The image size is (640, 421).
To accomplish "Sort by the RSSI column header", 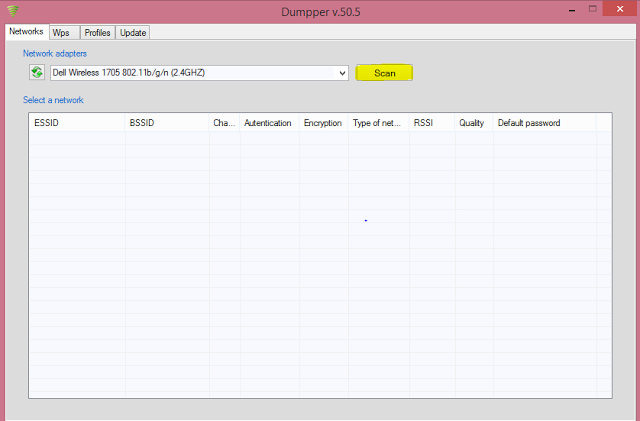I will (x=432, y=123).
